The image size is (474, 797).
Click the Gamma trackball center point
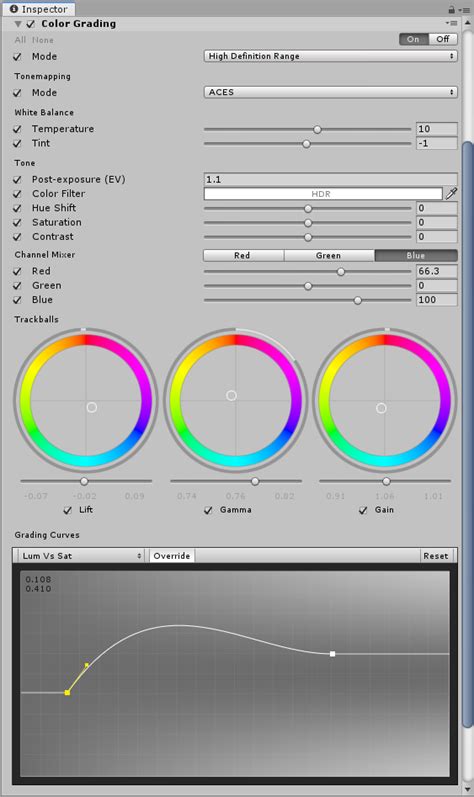tap(231, 395)
